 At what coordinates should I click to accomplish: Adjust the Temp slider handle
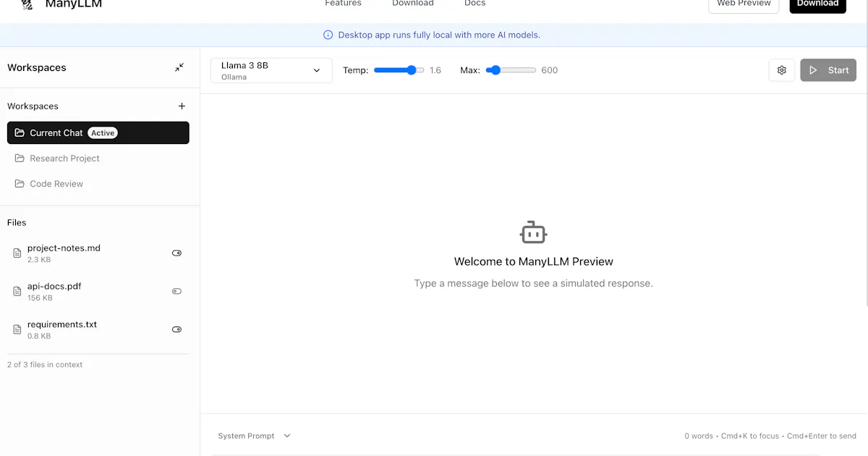[x=412, y=70]
